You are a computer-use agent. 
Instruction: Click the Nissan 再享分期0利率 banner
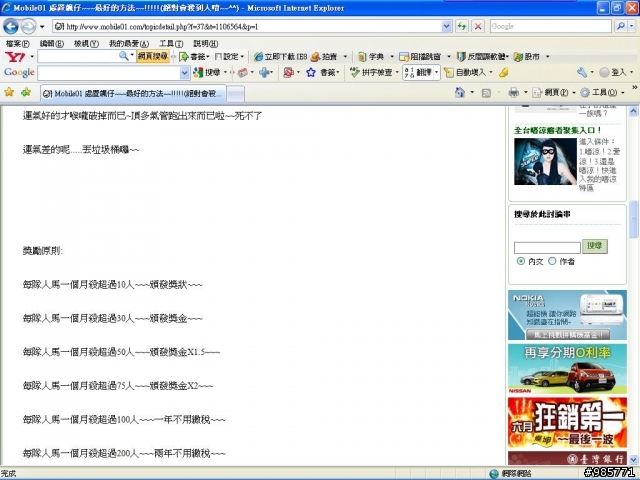pos(567,369)
